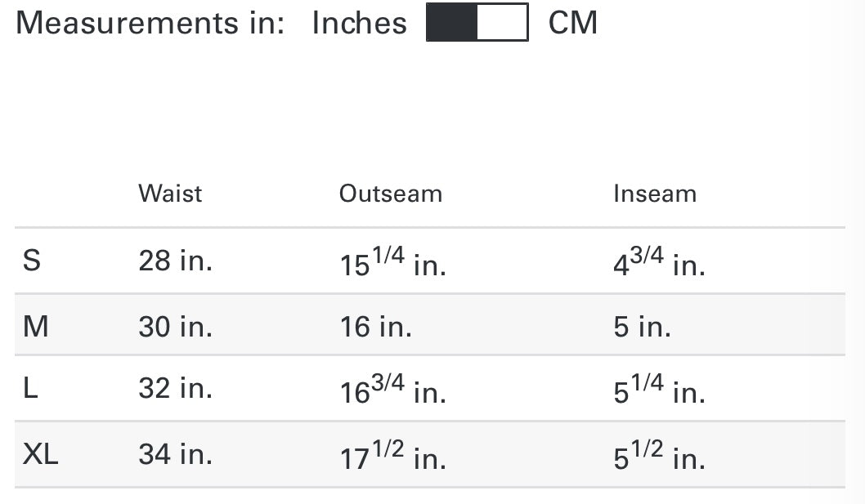Click the 28 in. waist value

(175, 261)
